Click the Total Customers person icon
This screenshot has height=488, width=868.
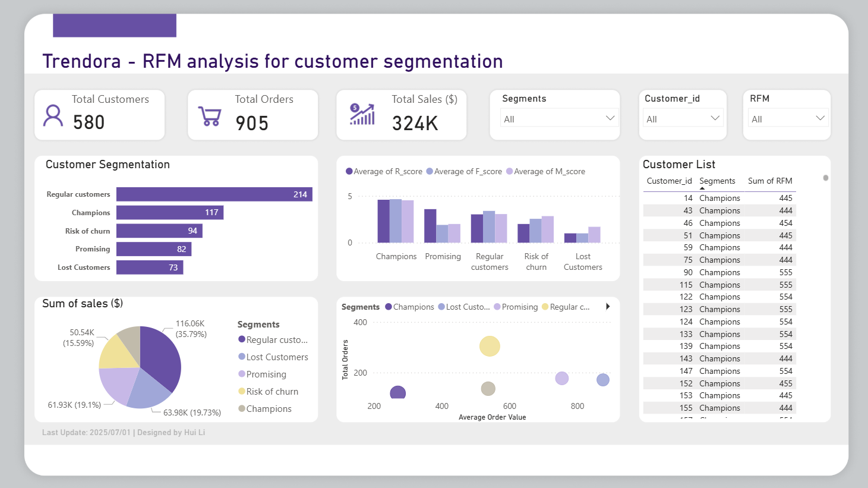click(x=53, y=116)
